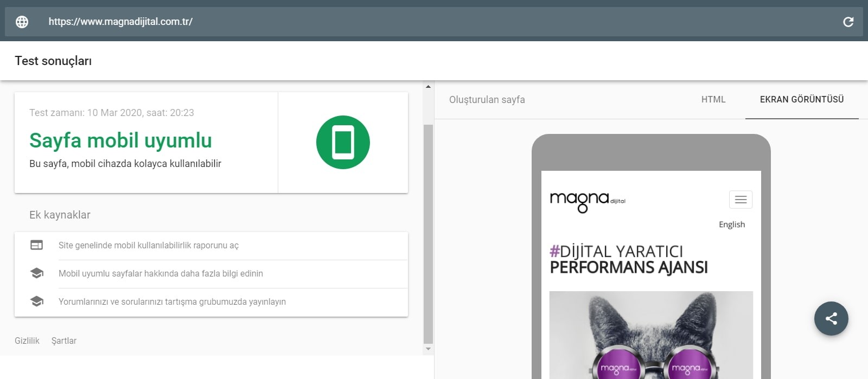Click the globe icon beside the URL

22,22
